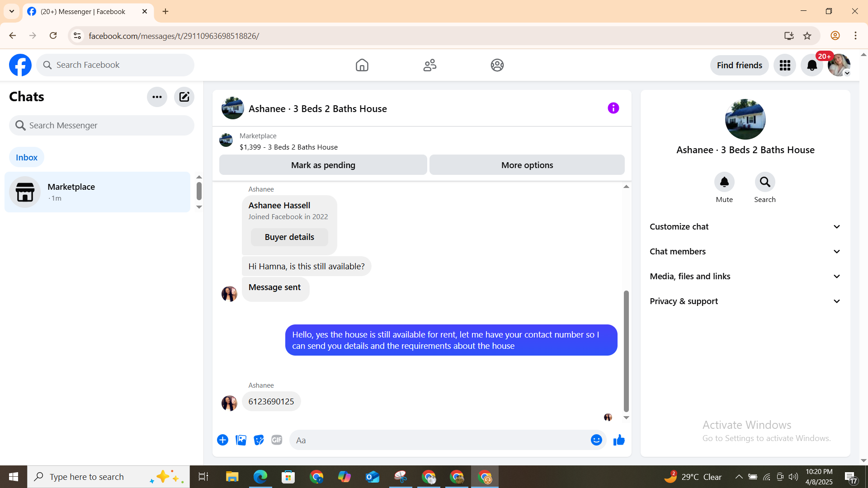Image resolution: width=868 pixels, height=488 pixels.
Task: Expand Customize chat section
Action: (745, 227)
